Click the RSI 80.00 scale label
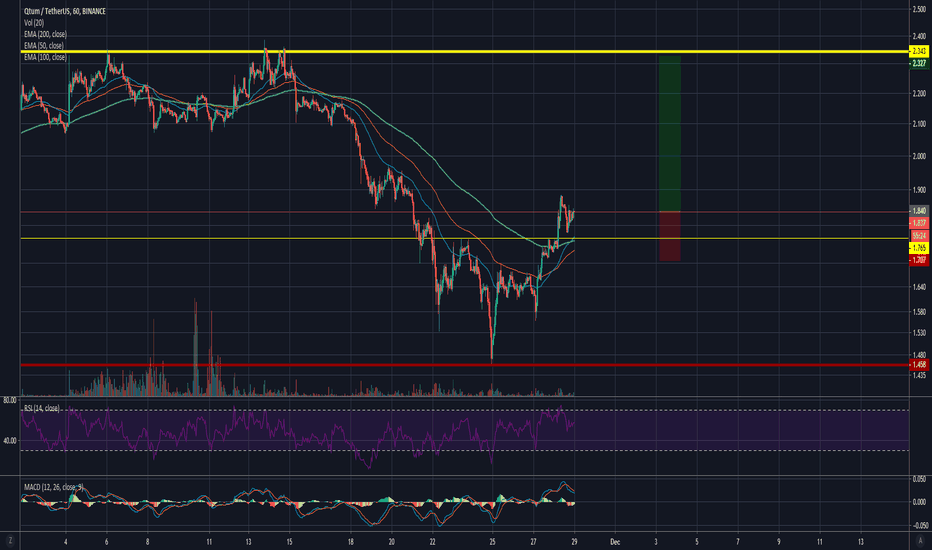This screenshot has width=932, height=550. pyautogui.click(x=10, y=400)
